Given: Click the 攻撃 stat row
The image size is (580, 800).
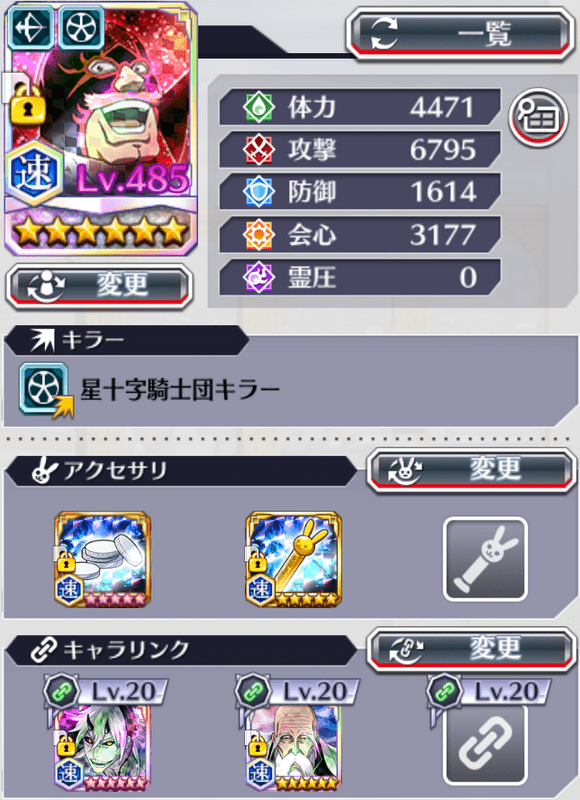Looking at the screenshot, I should (360, 150).
